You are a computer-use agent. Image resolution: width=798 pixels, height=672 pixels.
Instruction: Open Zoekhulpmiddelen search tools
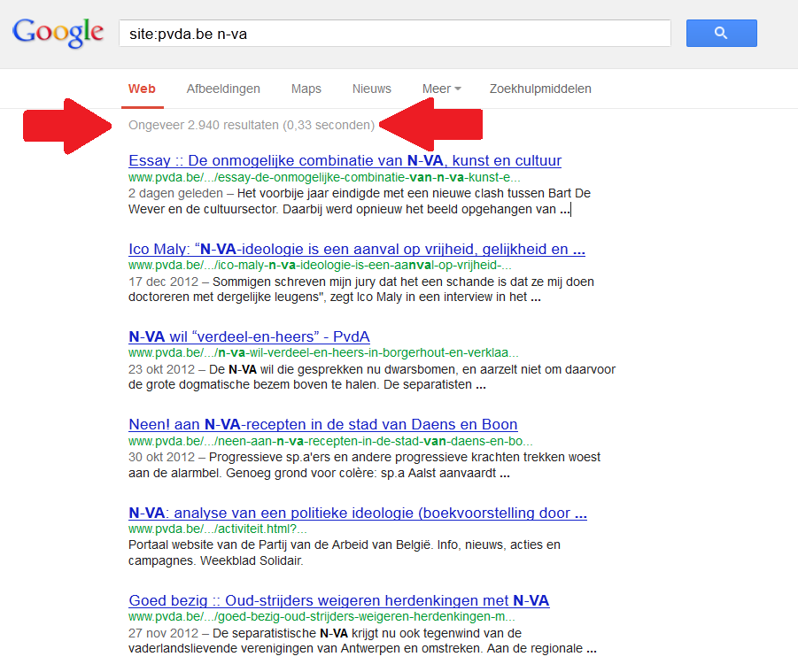(x=540, y=89)
